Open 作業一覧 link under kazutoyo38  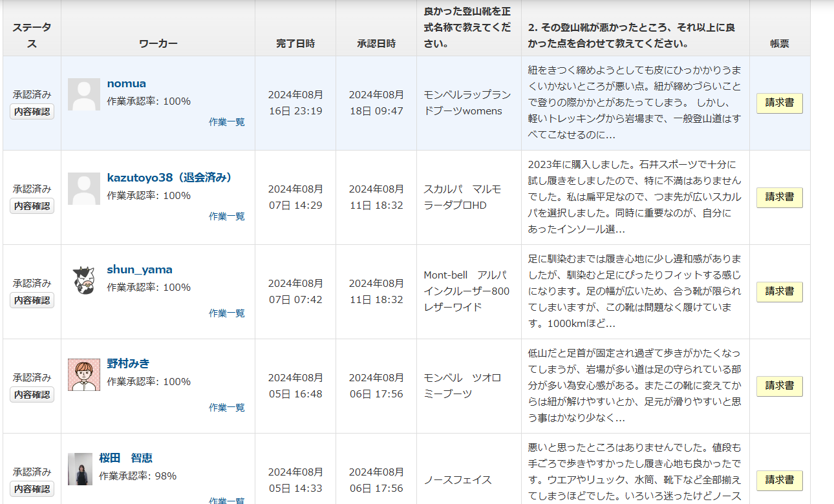(227, 216)
